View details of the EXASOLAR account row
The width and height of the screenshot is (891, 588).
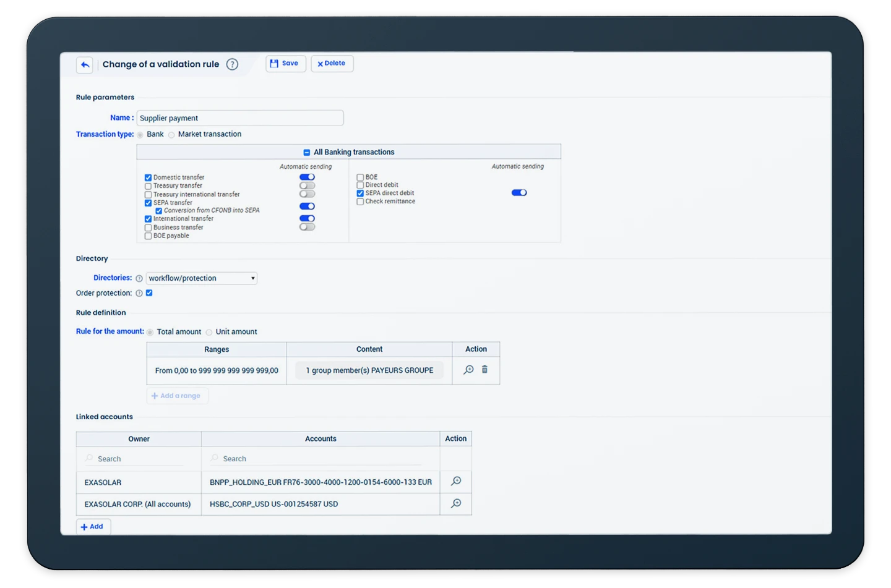pyautogui.click(x=456, y=482)
